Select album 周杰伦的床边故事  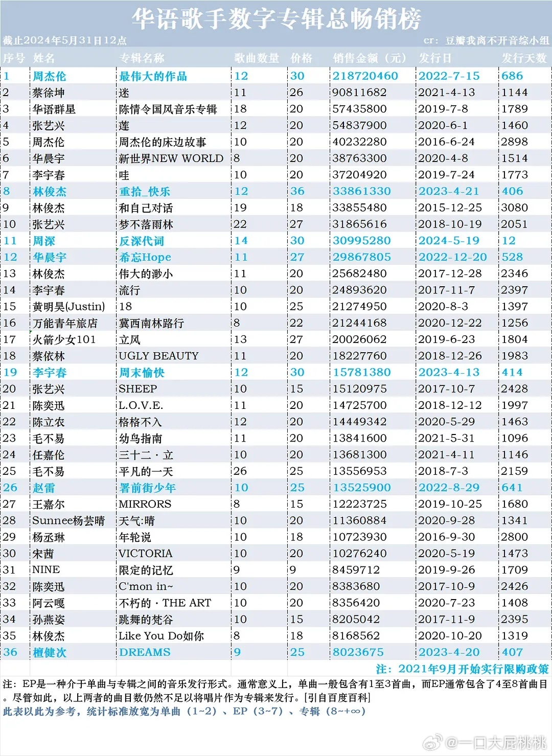pos(163,142)
